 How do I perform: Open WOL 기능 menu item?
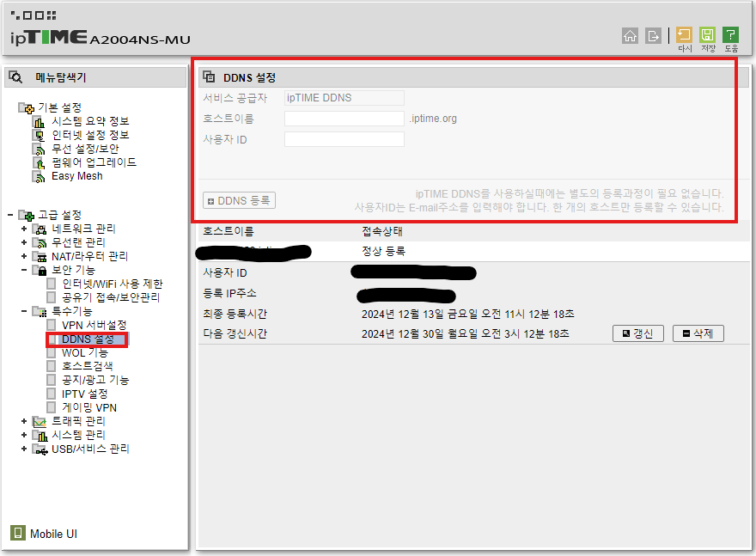(85, 353)
